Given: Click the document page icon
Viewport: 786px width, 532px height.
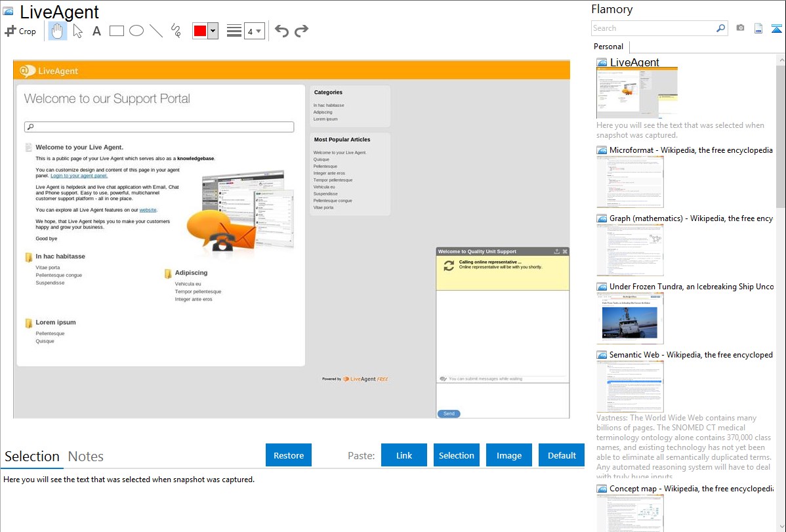Looking at the screenshot, I should pos(758,28).
